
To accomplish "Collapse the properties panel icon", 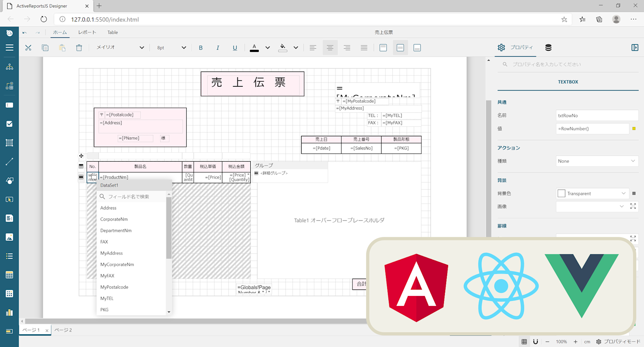I will pyautogui.click(x=635, y=47).
